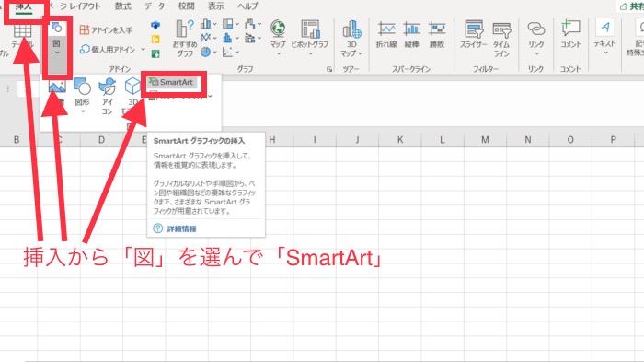Insert a スライサー slicer
This screenshot has height=362, width=644.
474,35
